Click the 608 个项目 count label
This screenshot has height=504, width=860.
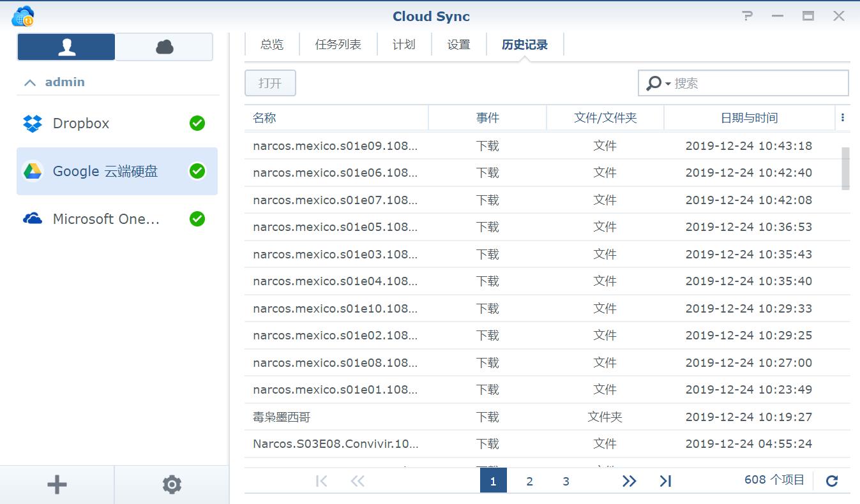coord(774,480)
